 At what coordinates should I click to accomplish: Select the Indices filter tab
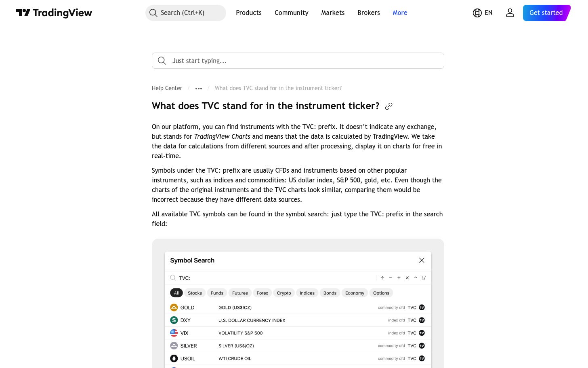[x=307, y=293]
